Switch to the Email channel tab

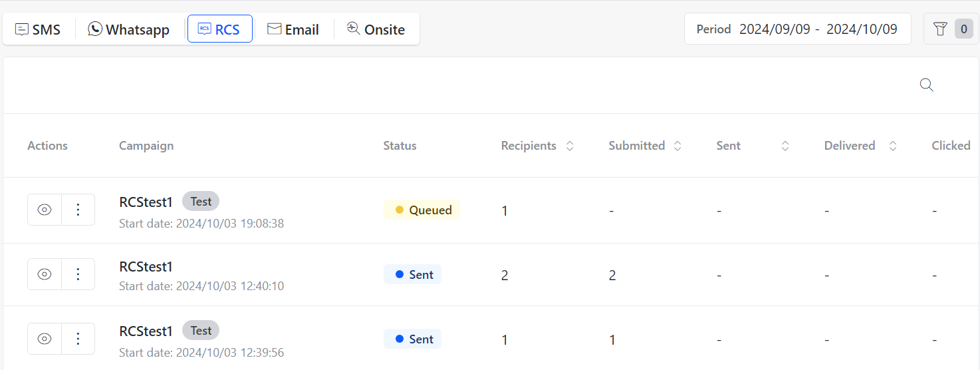(293, 29)
